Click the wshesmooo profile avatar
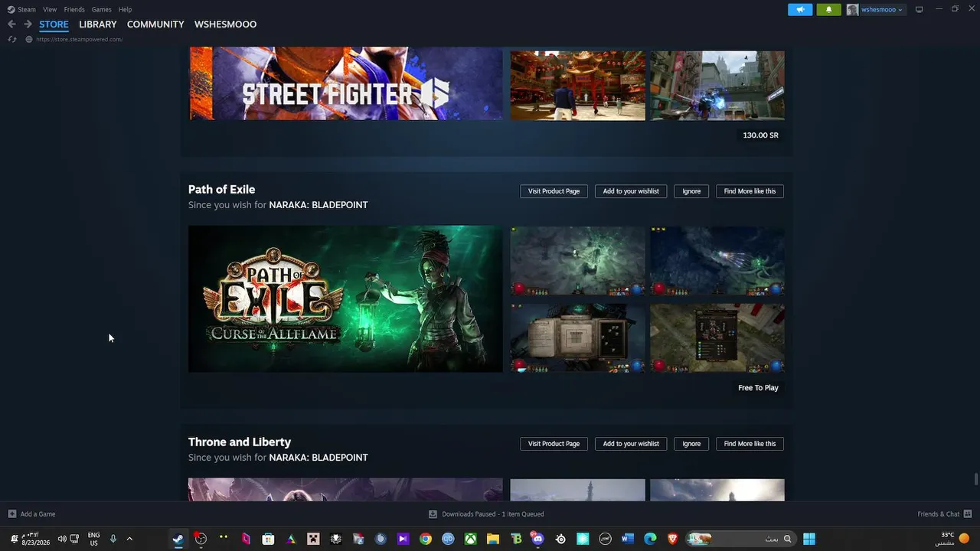This screenshot has height=551, width=980. [x=852, y=9]
